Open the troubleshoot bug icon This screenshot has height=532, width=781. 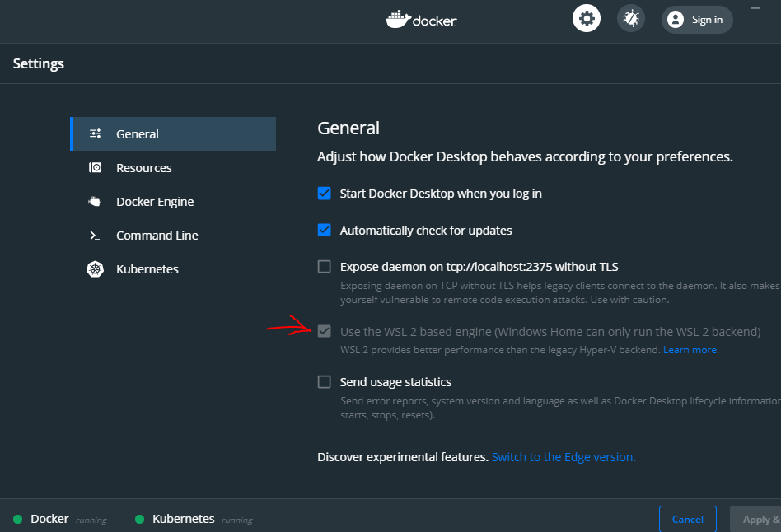coord(632,19)
